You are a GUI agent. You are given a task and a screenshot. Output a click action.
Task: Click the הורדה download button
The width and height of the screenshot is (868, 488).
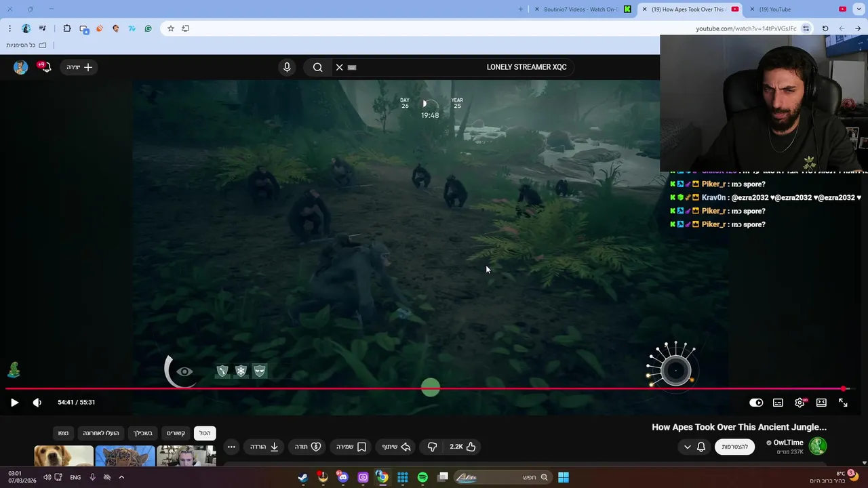click(x=264, y=447)
